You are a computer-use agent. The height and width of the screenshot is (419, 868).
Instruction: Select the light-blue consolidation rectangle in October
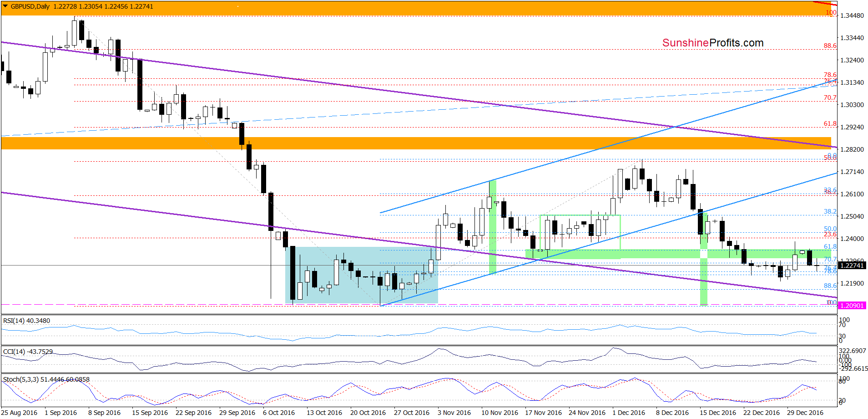pyautogui.click(x=362, y=275)
